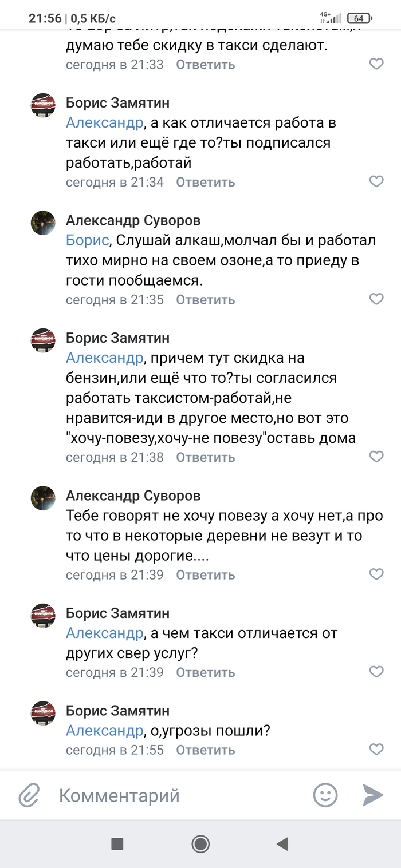Open the emoji smiley picker
The width and height of the screenshot is (401, 868).
pos(325,795)
